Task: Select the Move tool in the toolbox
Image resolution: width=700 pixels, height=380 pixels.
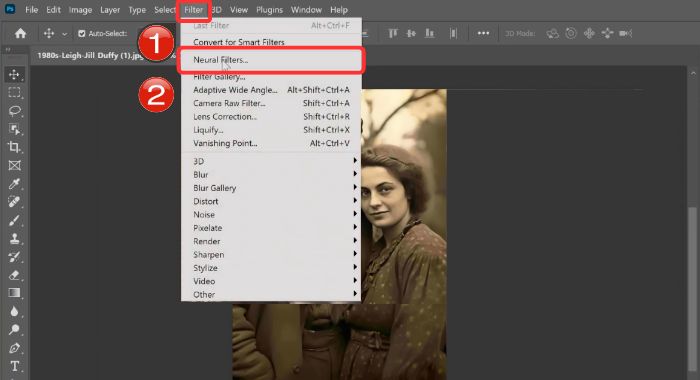Action: [14, 74]
